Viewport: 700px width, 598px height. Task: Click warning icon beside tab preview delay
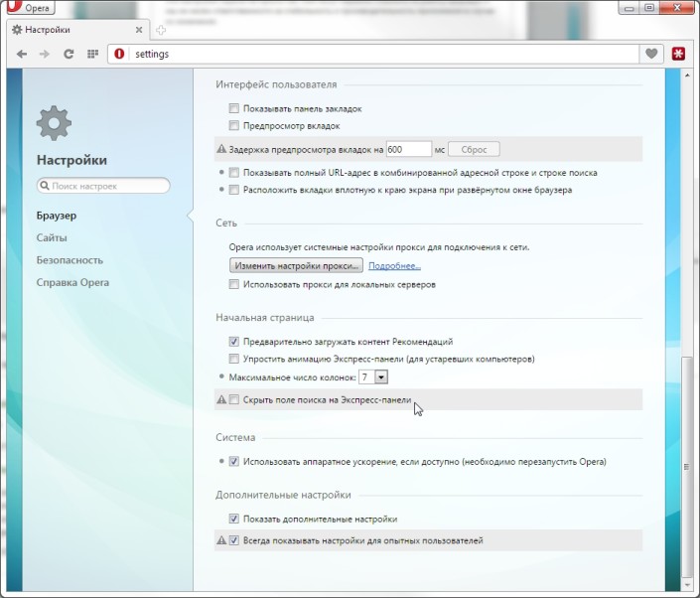221,149
